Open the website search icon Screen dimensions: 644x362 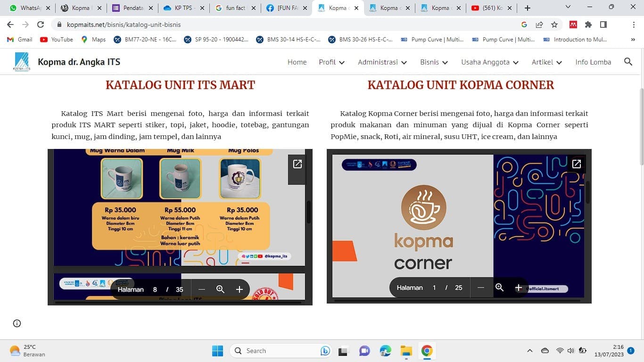click(x=628, y=62)
